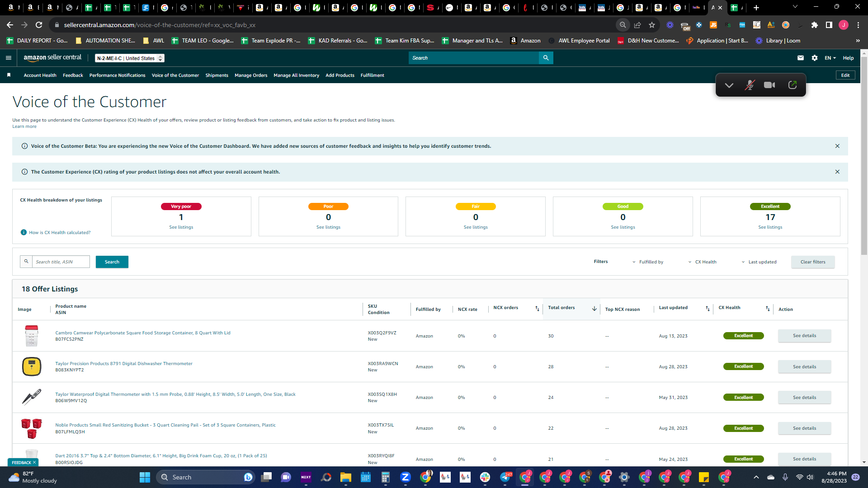Collapse the meeting overlay with chevron
Viewport: 868px width, 488px height.
click(x=729, y=85)
